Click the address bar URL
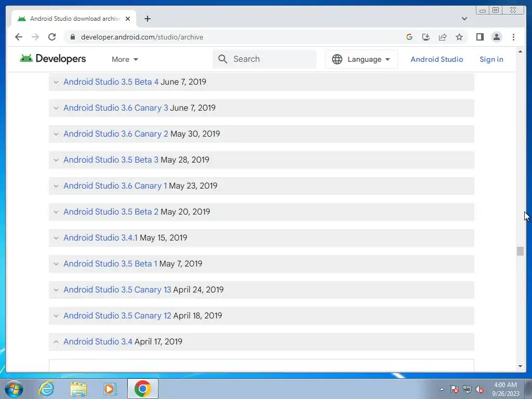This screenshot has width=532, height=399. click(142, 37)
